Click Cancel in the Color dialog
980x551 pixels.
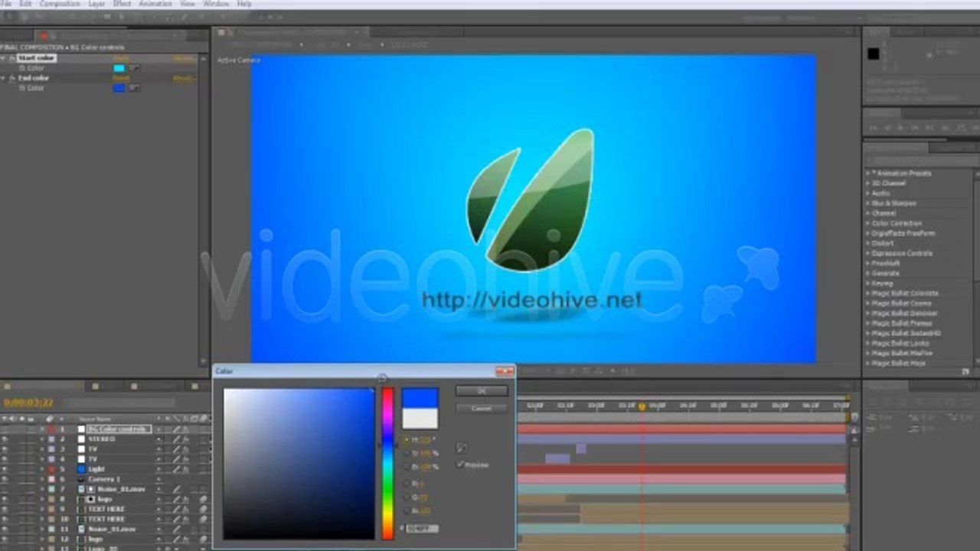tap(482, 409)
